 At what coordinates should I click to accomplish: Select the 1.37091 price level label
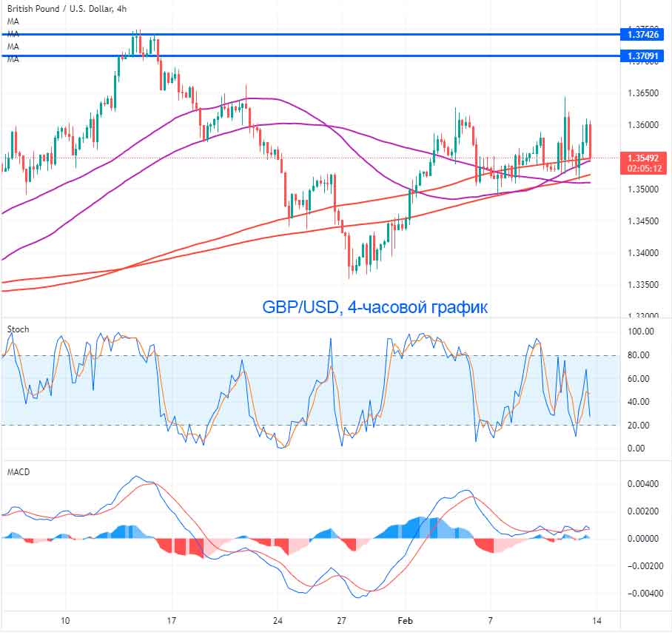[x=642, y=55]
